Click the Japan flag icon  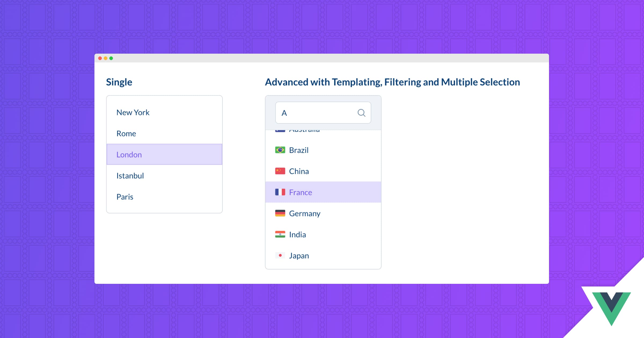coord(280,255)
